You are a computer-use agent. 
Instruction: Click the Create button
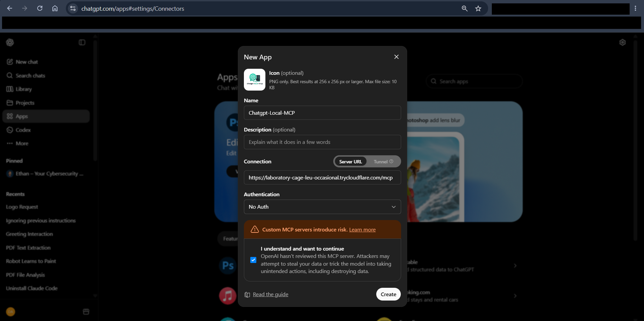[388, 294]
